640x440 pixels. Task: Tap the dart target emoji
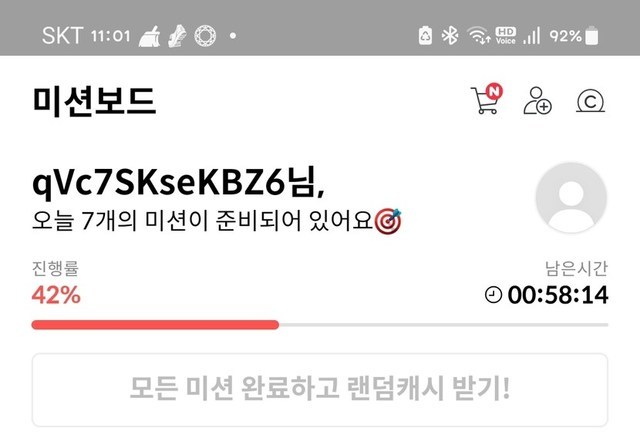click(x=388, y=221)
